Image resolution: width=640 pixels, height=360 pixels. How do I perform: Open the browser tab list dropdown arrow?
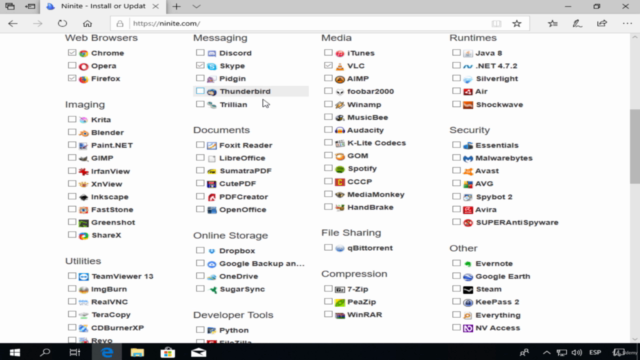(196, 7)
